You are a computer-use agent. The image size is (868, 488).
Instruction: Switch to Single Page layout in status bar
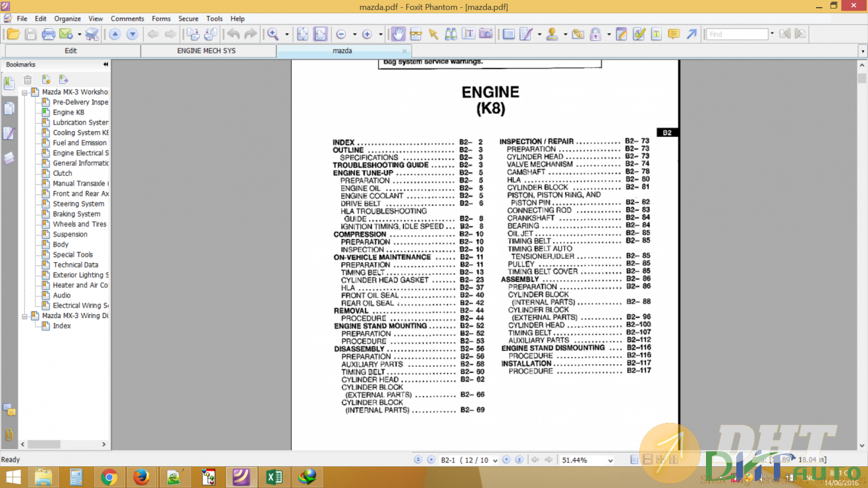click(634, 460)
